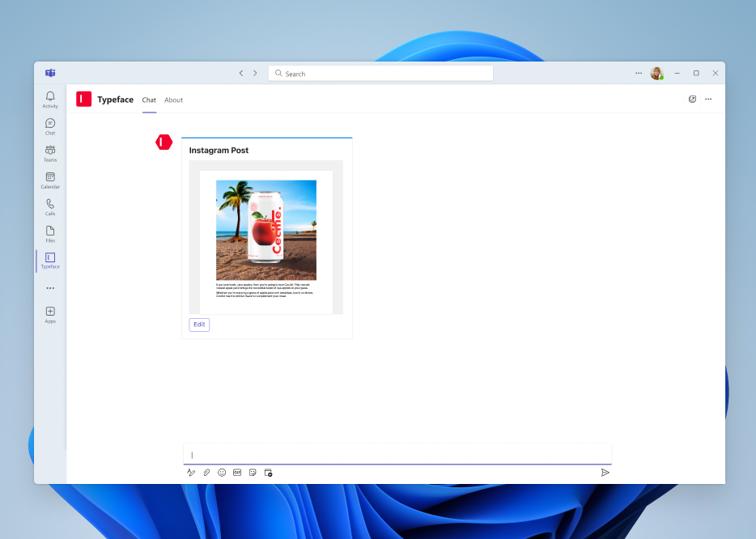Open your profile avatar menu
This screenshot has height=539, width=756.
point(656,73)
